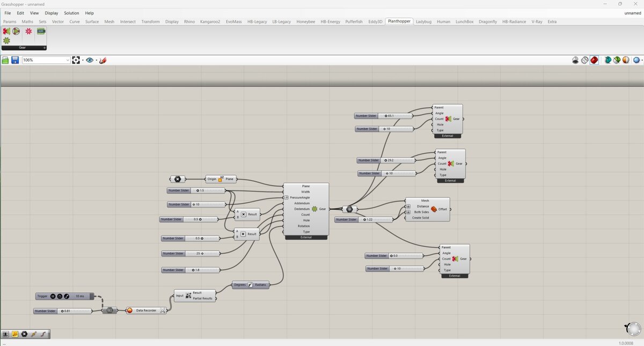
Task: Expand the Gear panel with plus button
Action: pos(45,48)
